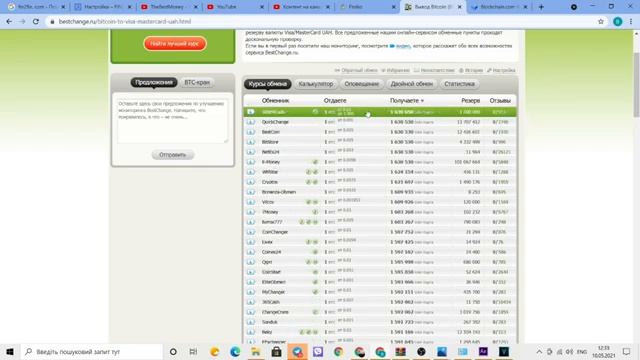Click green badge icon beside E-Money
640x360 pixels.
point(315,162)
